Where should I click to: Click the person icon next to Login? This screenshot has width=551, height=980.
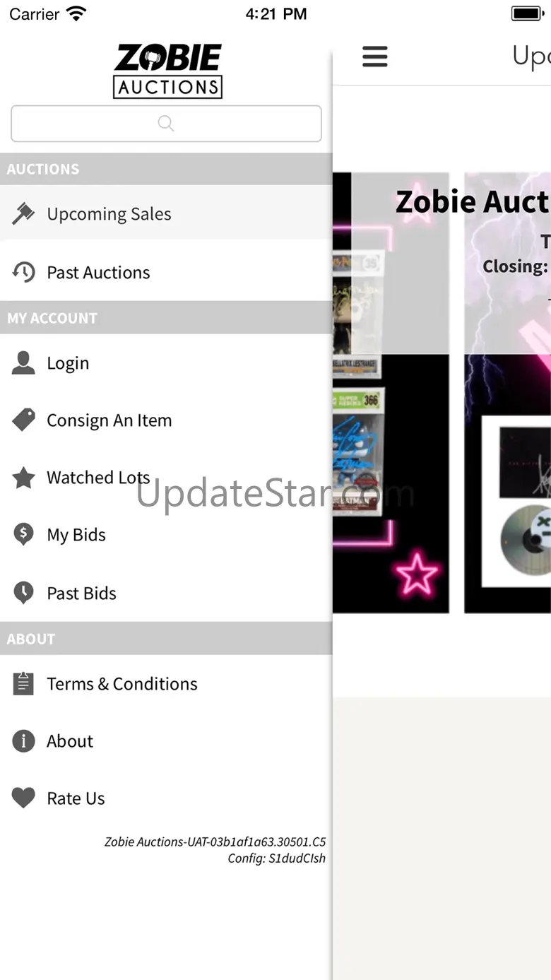(23, 362)
